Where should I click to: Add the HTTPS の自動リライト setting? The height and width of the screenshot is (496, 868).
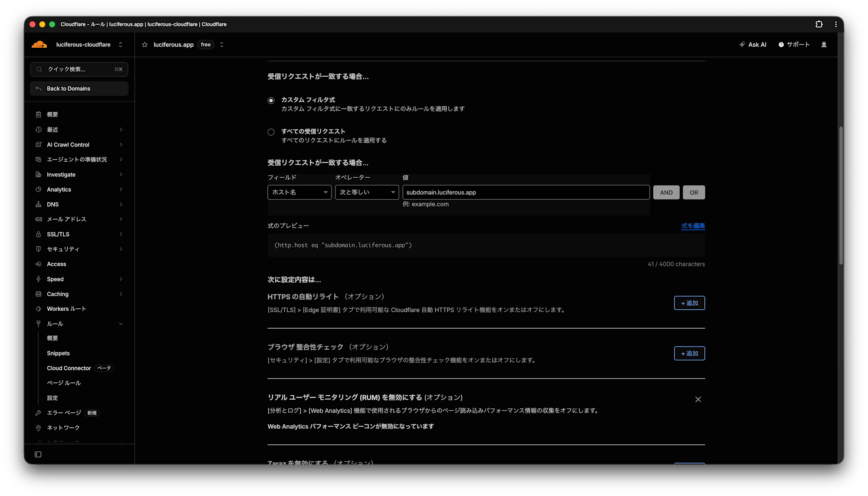[x=689, y=303]
